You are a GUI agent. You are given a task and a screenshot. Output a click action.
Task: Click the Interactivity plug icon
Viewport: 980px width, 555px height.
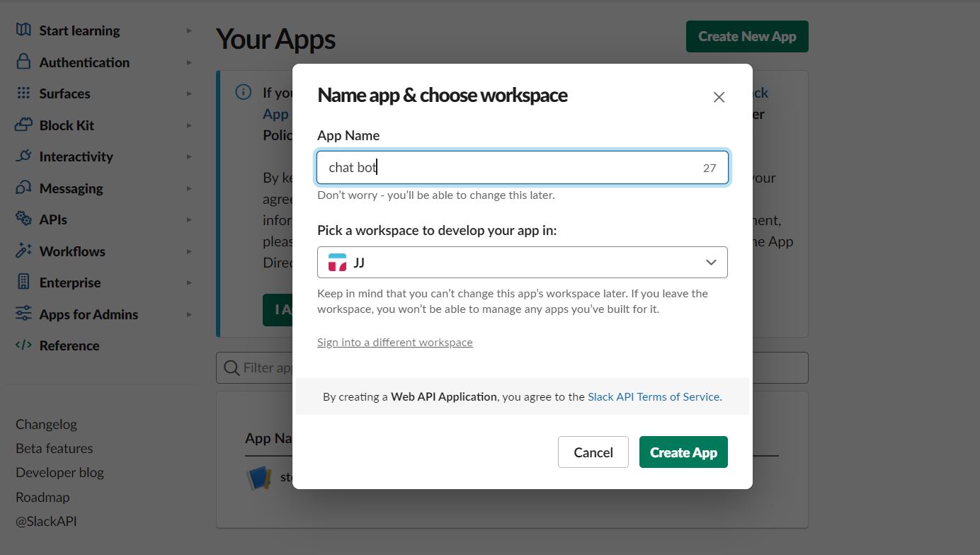point(23,156)
